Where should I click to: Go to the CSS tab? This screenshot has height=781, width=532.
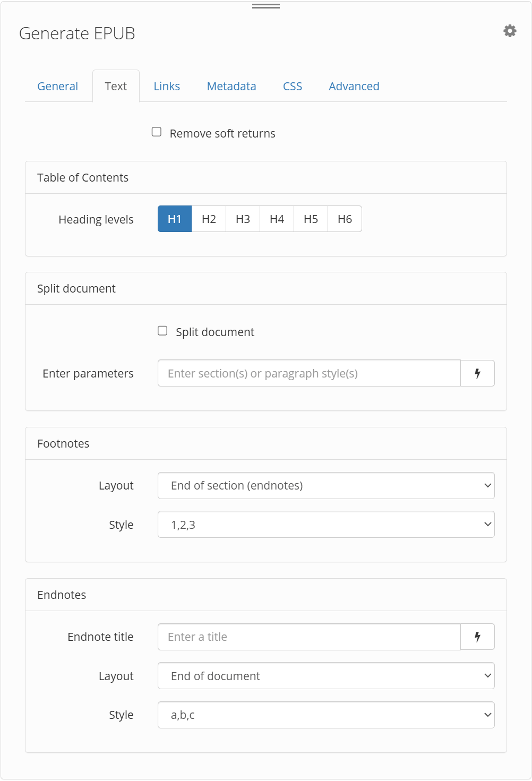[x=293, y=86]
